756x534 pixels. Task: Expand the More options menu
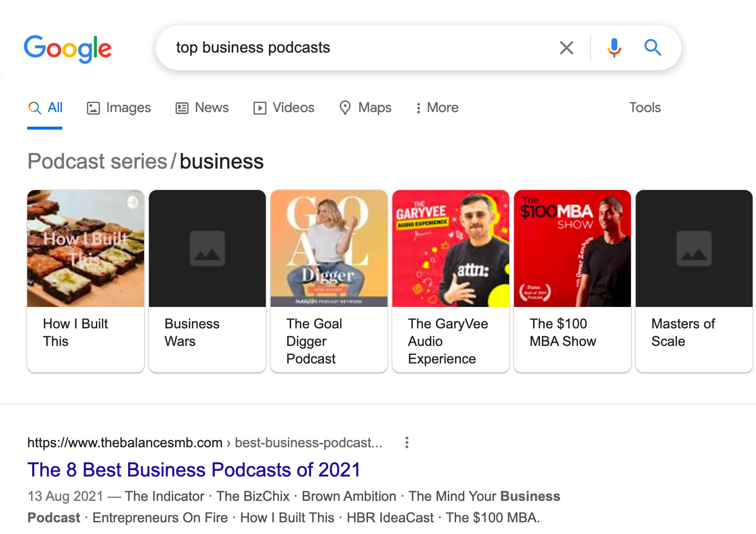click(437, 108)
